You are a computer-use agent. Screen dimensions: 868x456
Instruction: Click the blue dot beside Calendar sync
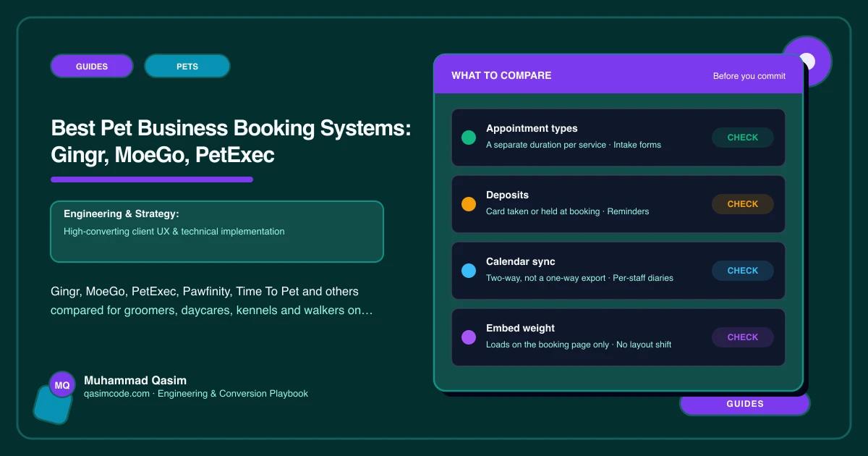pos(469,271)
